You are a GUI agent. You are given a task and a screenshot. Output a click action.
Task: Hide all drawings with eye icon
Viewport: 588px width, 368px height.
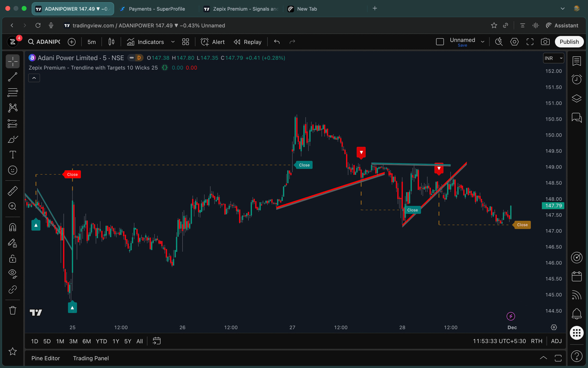(12, 273)
